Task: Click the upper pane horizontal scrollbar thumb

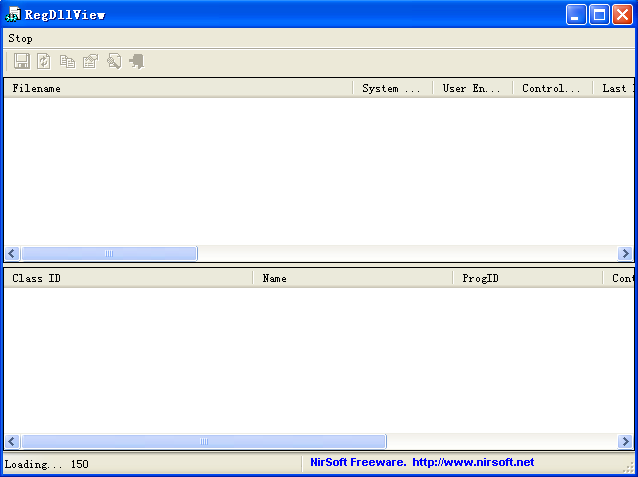Action: point(109,254)
